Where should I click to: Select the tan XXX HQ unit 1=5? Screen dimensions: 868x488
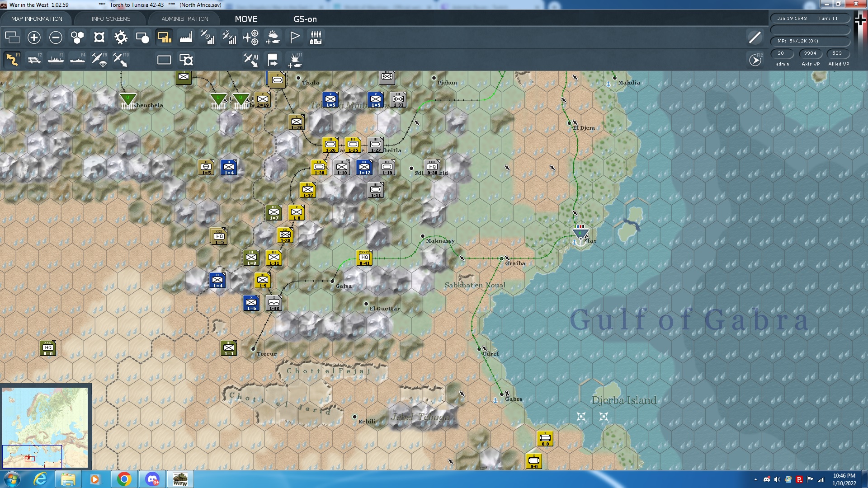(219, 236)
